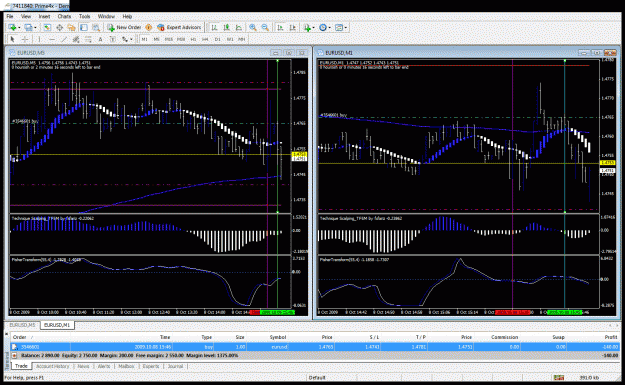Open the News terminal tab
This screenshot has width=625, height=385.
point(83,366)
